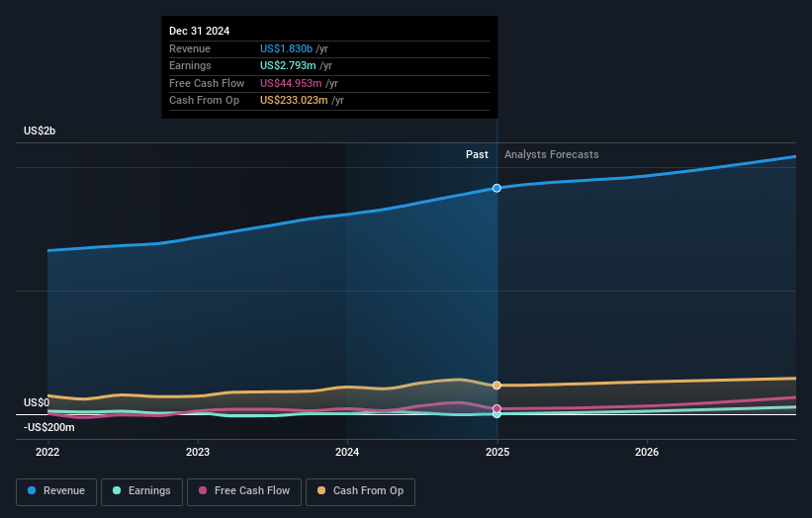Select the Free Cash Flow marker at 2025

(x=496, y=408)
